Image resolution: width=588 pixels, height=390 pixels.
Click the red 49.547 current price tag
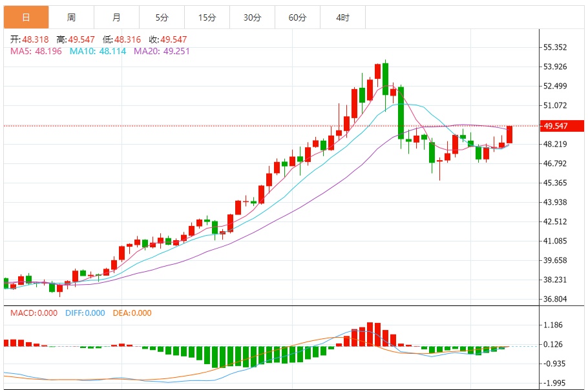(562, 126)
